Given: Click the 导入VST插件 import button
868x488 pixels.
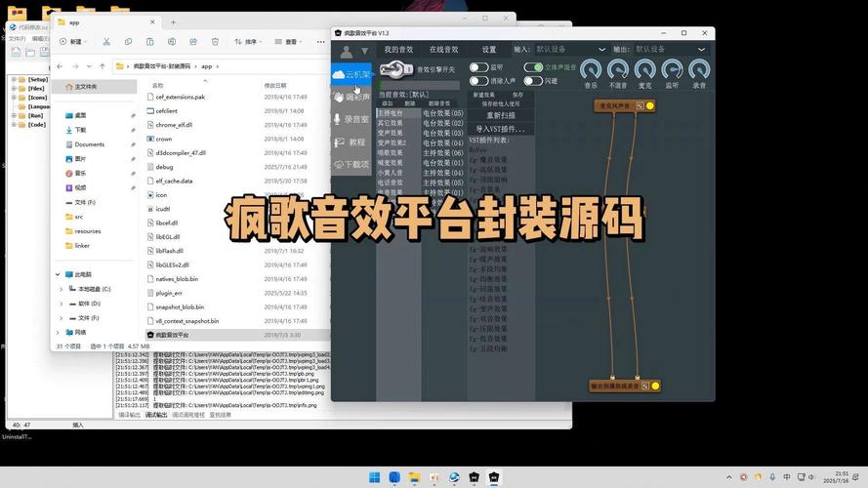Looking at the screenshot, I should (x=501, y=129).
